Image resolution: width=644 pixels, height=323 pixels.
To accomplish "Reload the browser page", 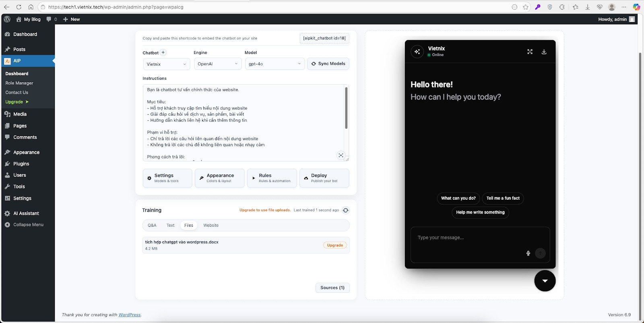I will tap(19, 7).
